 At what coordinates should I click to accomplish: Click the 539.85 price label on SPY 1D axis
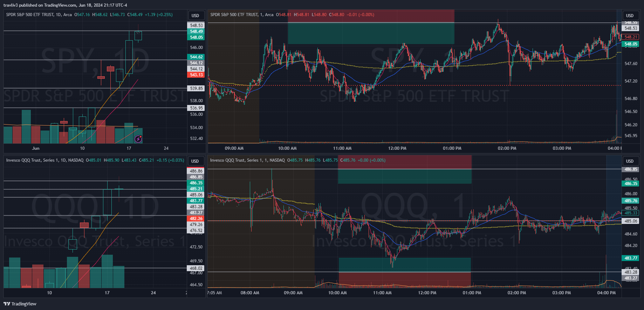[196, 89]
